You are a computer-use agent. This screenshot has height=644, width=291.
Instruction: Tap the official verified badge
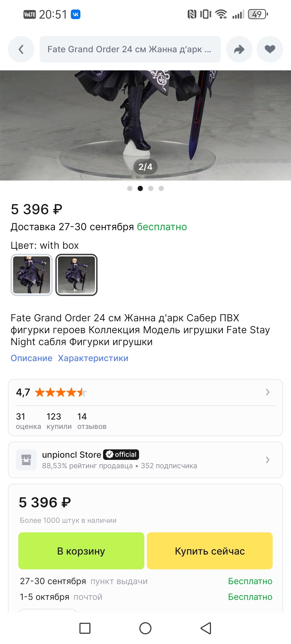click(121, 454)
